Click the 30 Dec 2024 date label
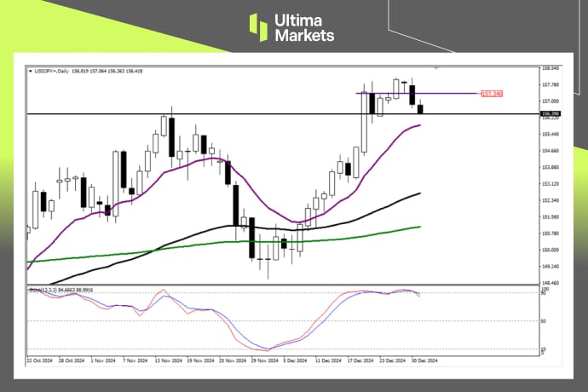588x392 pixels. pyautogui.click(x=426, y=359)
